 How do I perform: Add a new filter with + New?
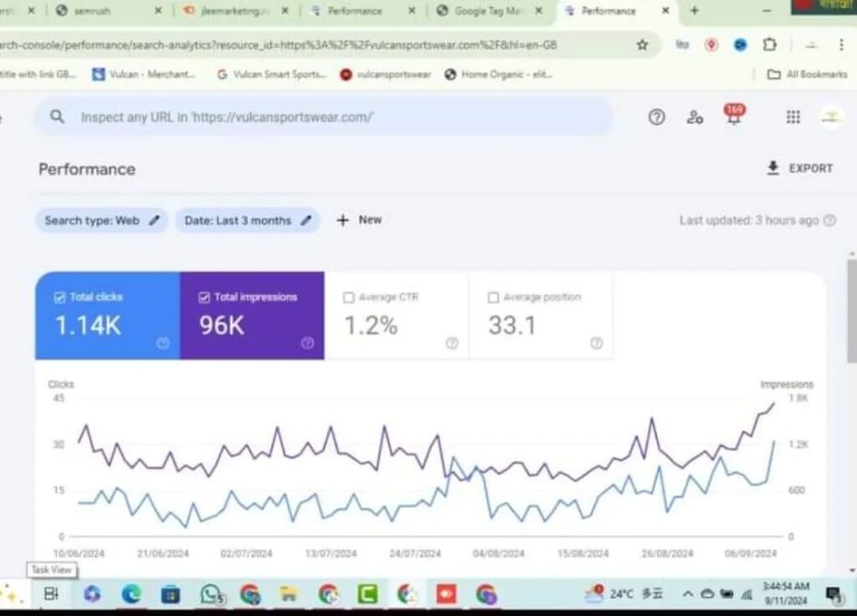click(x=359, y=220)
